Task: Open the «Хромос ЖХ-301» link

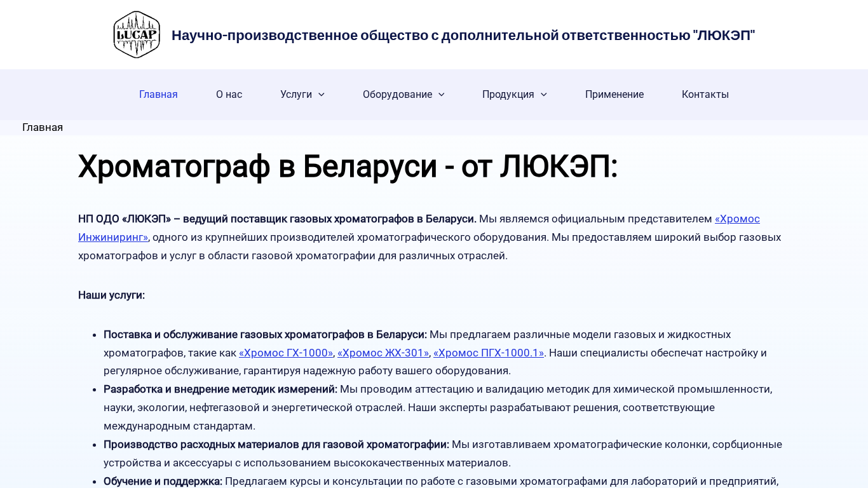Action: [x=383, y=353]
